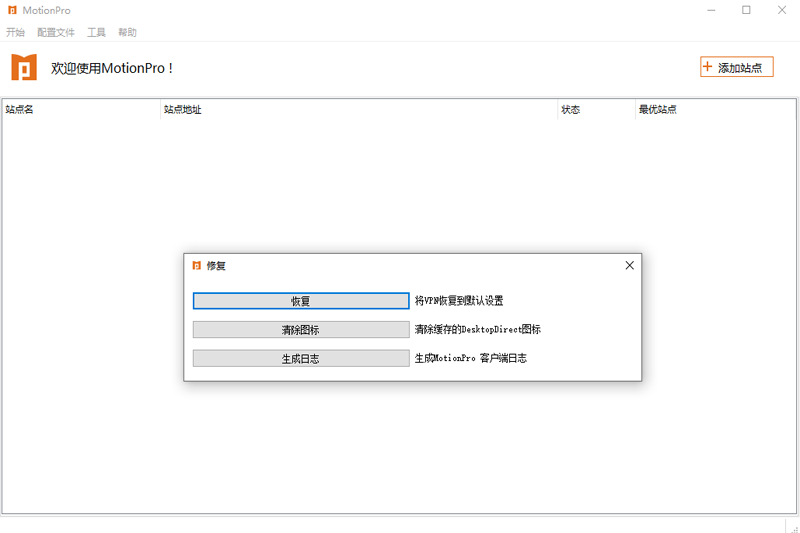This screenshot has height=533, width=800.
Task: Open the 配置文件 menu
Action: pyautogui.click(x=56, y=32)
